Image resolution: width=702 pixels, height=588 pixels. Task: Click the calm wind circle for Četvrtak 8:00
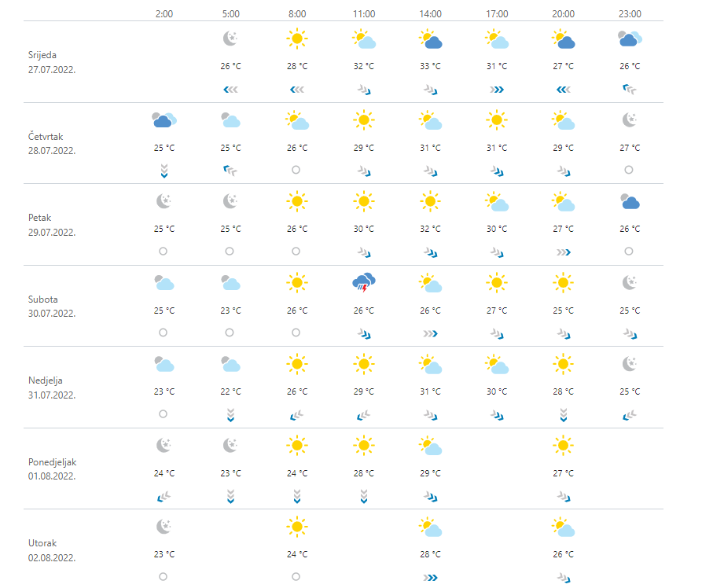[296, 170]
